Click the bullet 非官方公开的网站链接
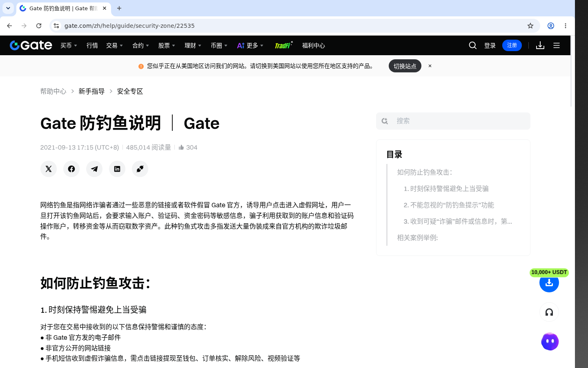The image size is (588, 368). (x=76, y=348)
